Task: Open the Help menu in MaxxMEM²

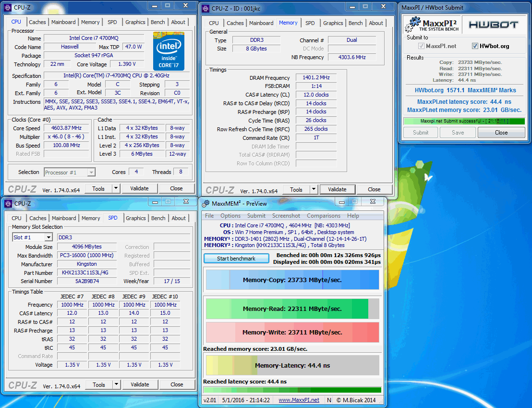Action: tap(353, 216)
